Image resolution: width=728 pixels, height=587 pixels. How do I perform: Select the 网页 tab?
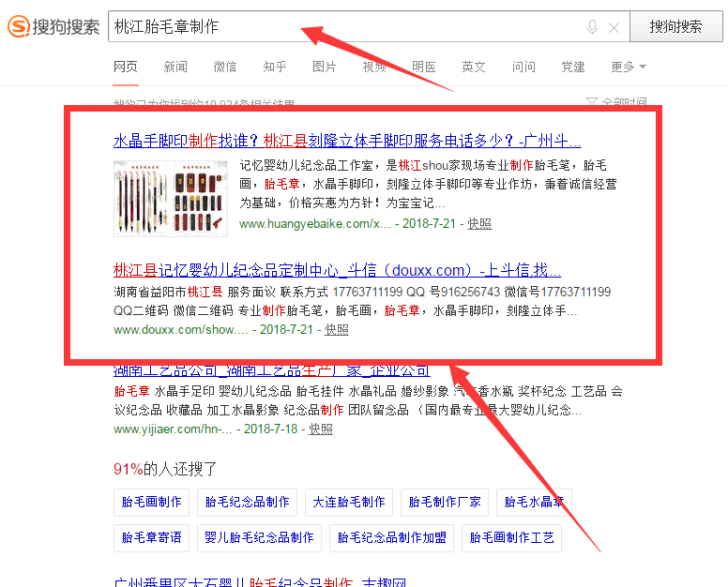click(126, 67)
